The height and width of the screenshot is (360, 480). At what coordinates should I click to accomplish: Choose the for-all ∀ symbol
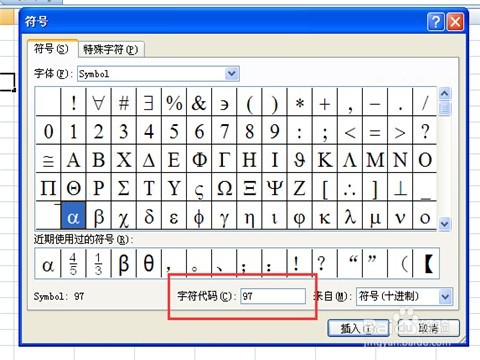click(99, 102)
